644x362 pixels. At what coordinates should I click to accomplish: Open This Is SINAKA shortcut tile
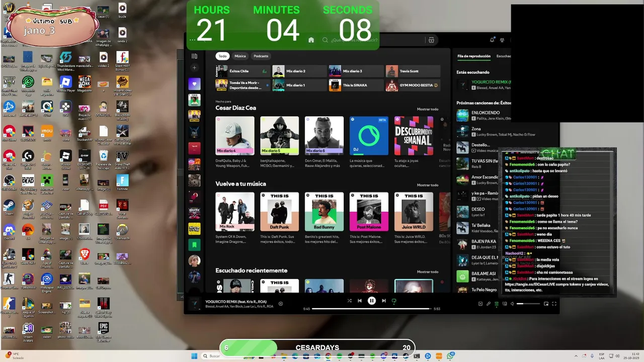356,85
